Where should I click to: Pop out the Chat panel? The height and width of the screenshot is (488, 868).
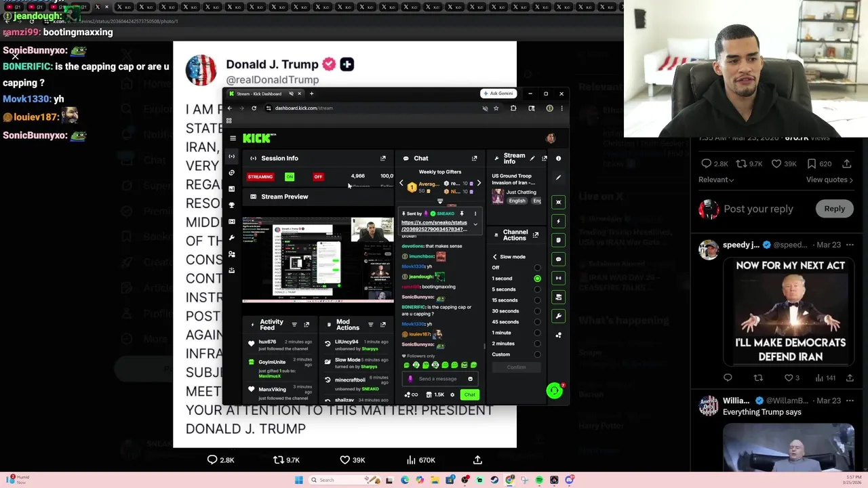coord(474,158)
